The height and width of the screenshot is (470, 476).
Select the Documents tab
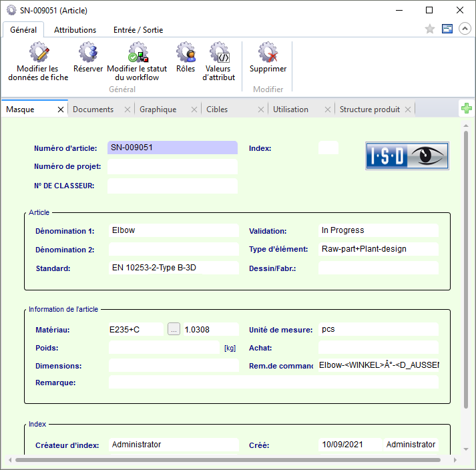[93, 109]
